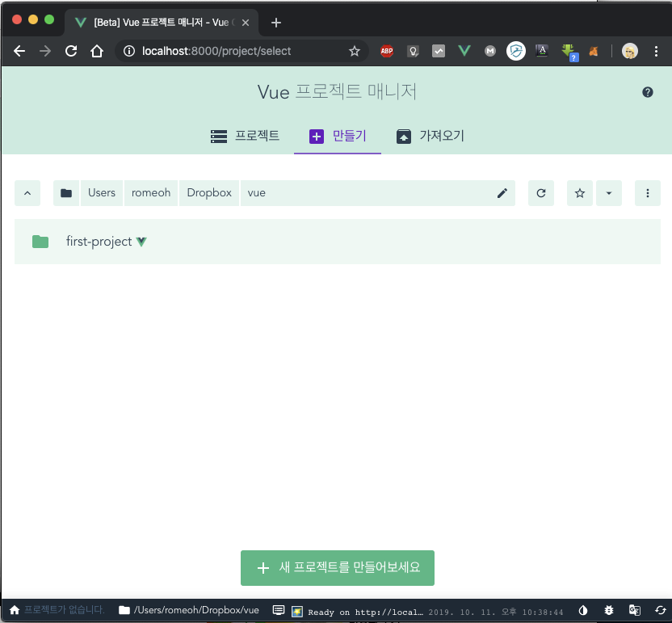Open the ABP Adblock Plus extension
The width and height of the screenshot is (672, 623).
point(387,51)
